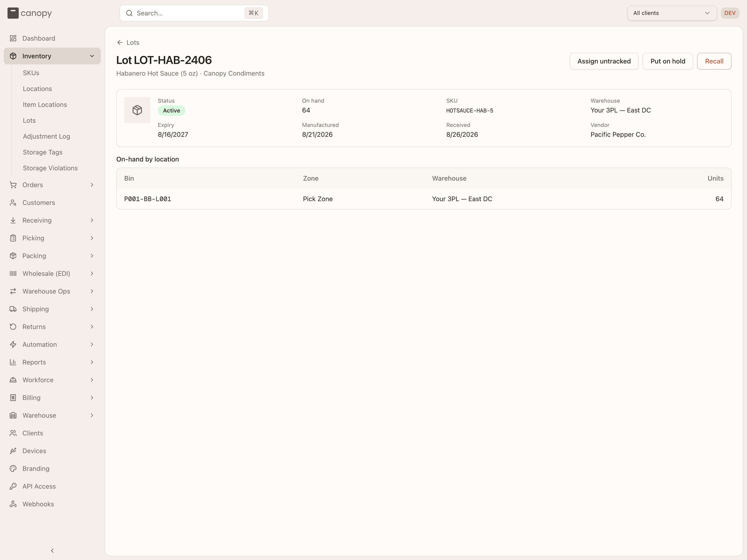Click the Devices plug icon

(13, 451)
